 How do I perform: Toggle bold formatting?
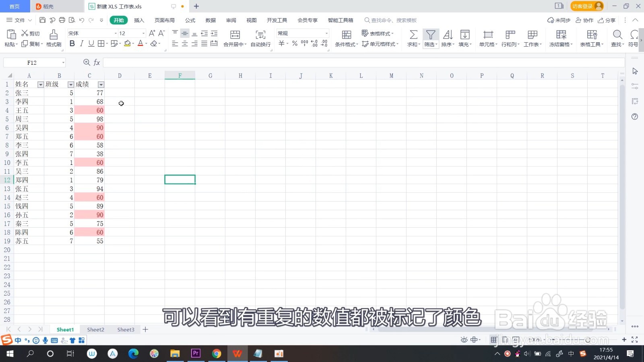point(72,43)
